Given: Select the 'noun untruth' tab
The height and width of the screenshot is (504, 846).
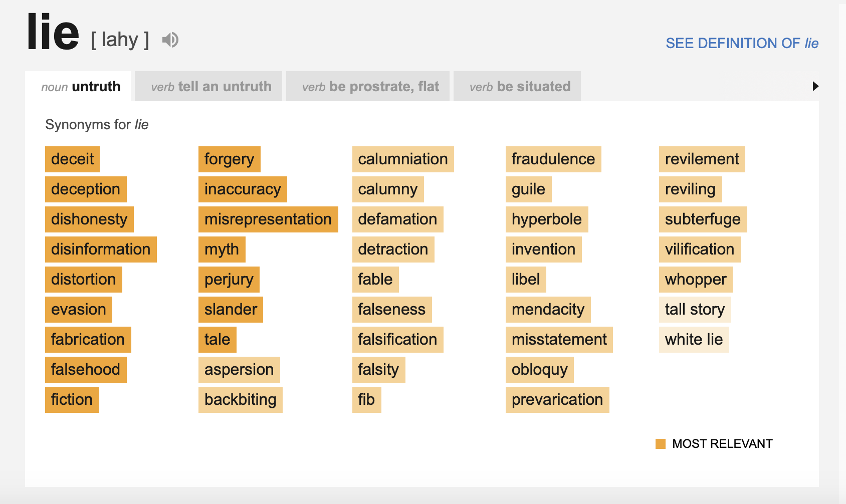Looking at the screenshot, I should pos(81,87).
